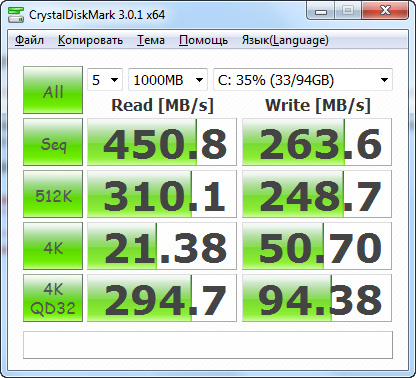Close the CrystalDiskMark window
The image size is (416, 378).
pyautogui.click(x=385, y=11)
